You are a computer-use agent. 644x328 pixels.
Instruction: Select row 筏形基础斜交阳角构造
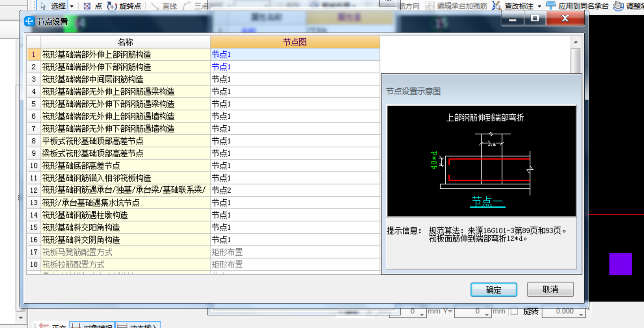126,227
